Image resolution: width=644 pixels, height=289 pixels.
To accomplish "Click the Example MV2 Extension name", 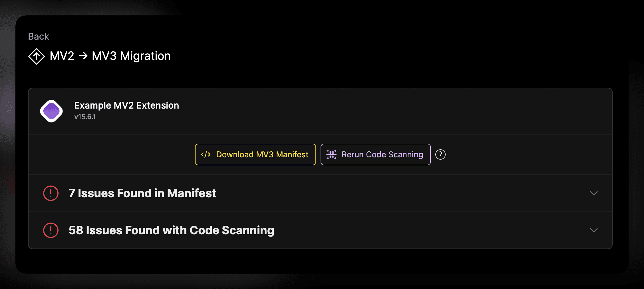I will pos(126,105).
